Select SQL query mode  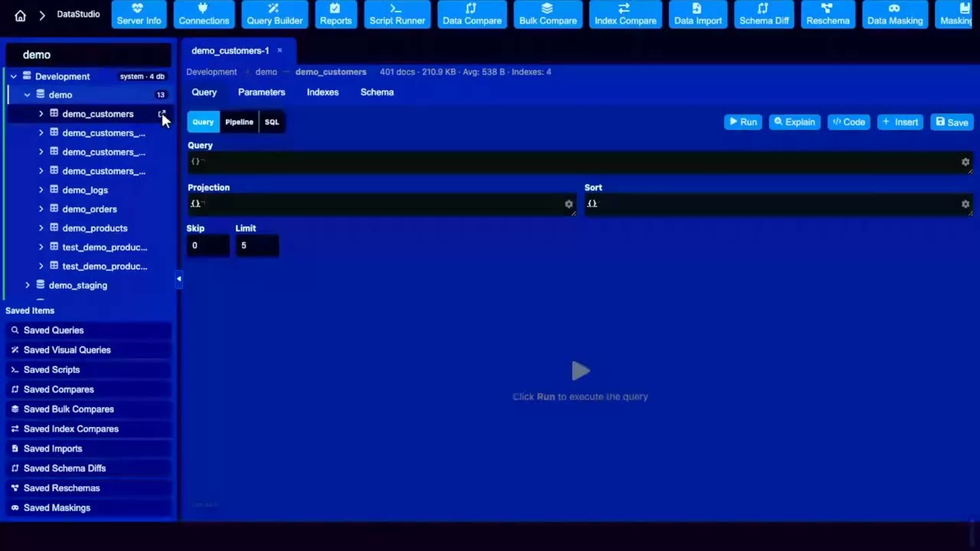(272, 122)
